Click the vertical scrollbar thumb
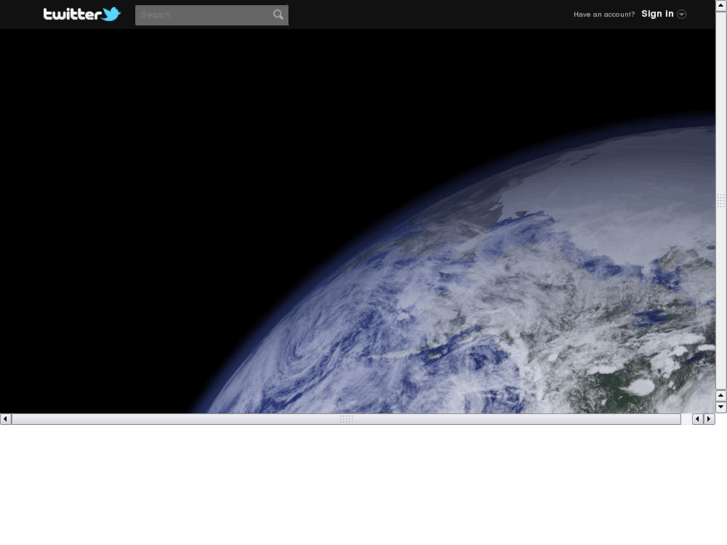 (x=721, y=200)
